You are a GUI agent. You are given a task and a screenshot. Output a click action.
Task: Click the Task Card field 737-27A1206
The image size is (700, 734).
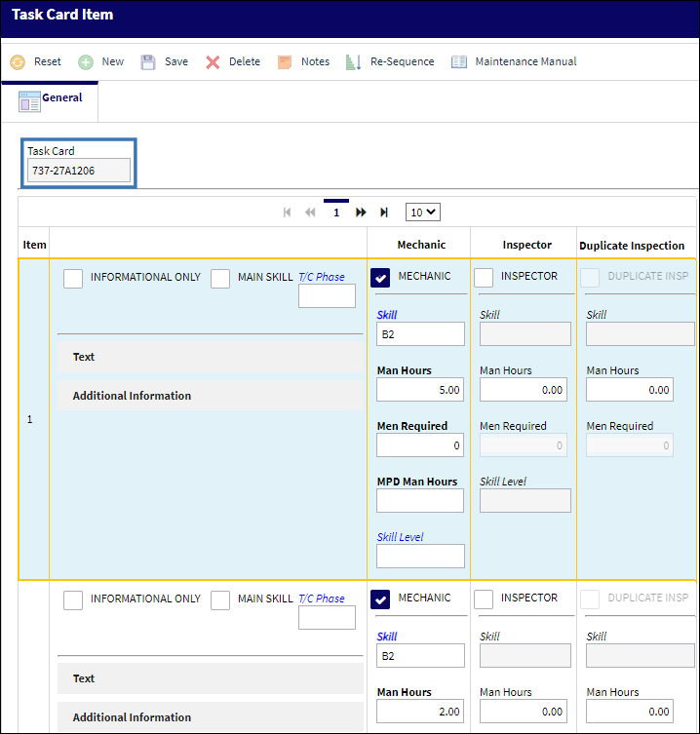point(79,171)
